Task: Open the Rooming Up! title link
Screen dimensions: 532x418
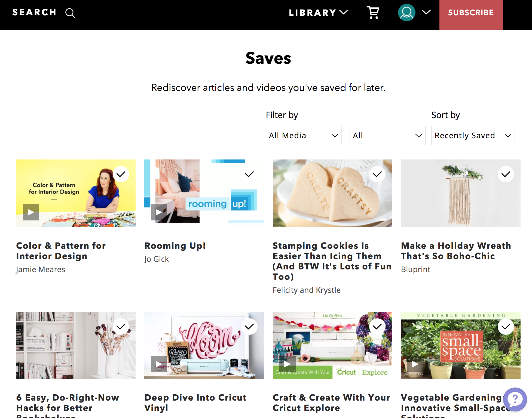Action: coord(175,246)
